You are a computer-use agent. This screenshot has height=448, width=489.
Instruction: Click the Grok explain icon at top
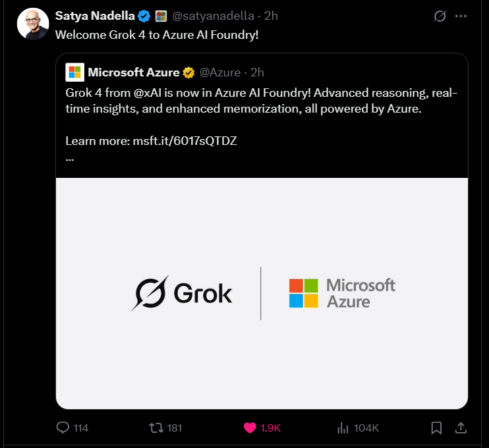click(x=440, y=16)
